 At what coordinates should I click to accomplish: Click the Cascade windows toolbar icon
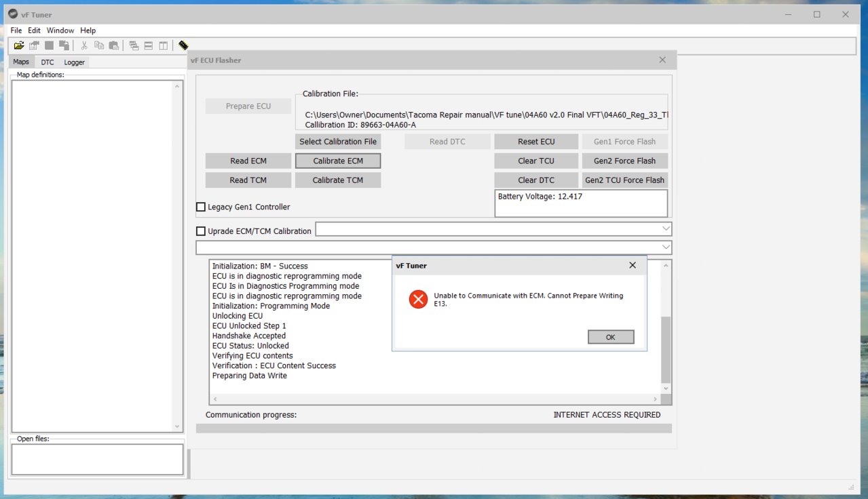pyautogui.click(x=134, y=45)
